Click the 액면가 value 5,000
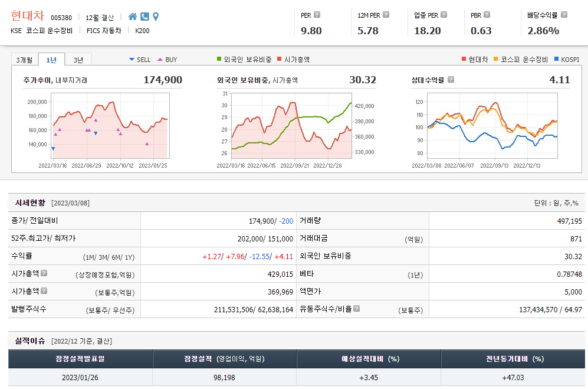 [x=573, y=292]
